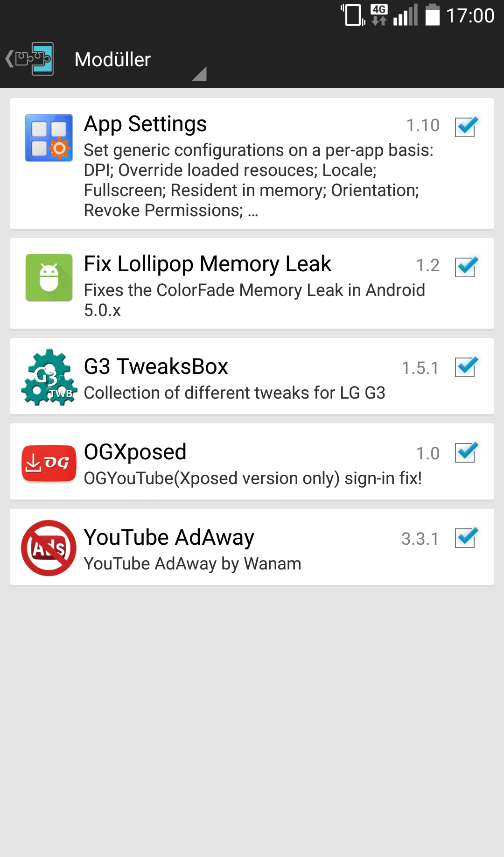Select the YouTube AdAway by Wanam description
This screenshot has width=504, height=857.
(192, 564)
